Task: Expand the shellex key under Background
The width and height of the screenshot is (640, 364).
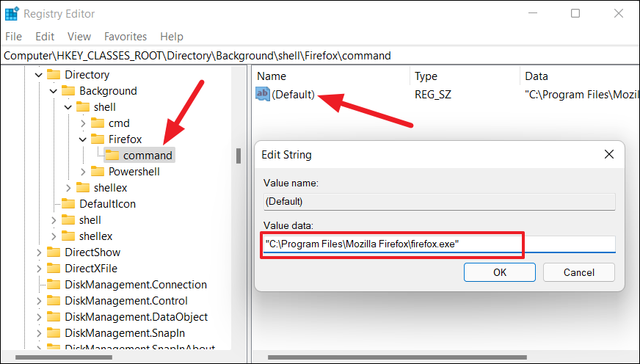Action: [x=68, y=188]
